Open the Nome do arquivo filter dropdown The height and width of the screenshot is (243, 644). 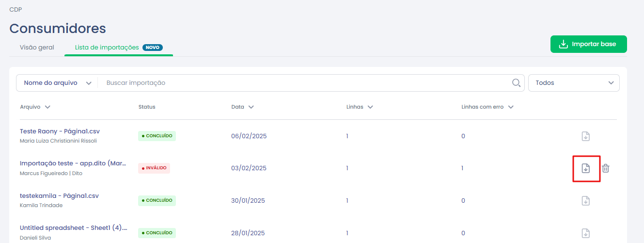[x=57, y=83]
